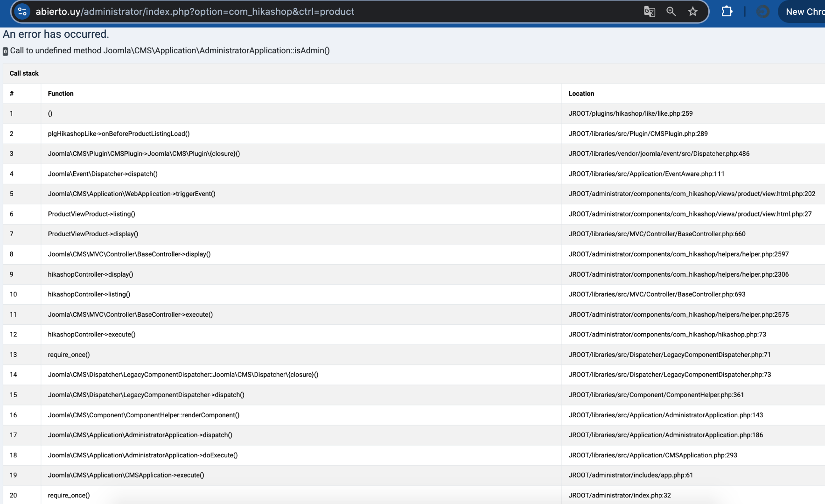
Task: Click the # column header
Action: pyautogui.click(x=12, y=93)
